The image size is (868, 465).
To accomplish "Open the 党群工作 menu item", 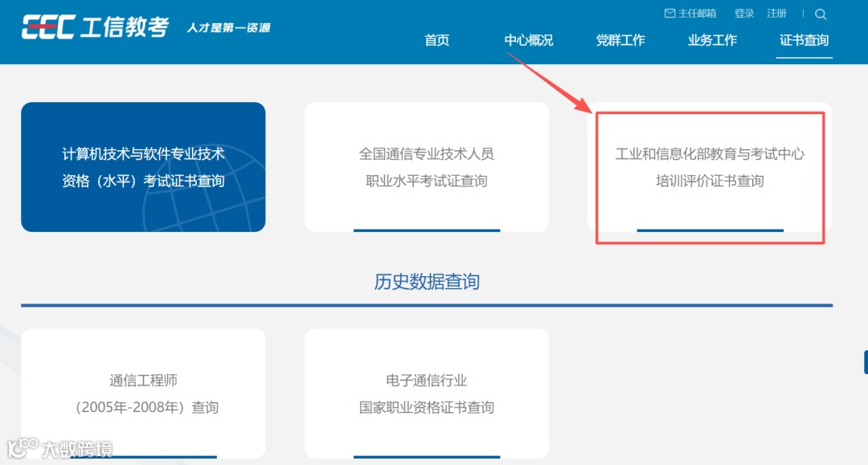I will (x=620, y=40).
